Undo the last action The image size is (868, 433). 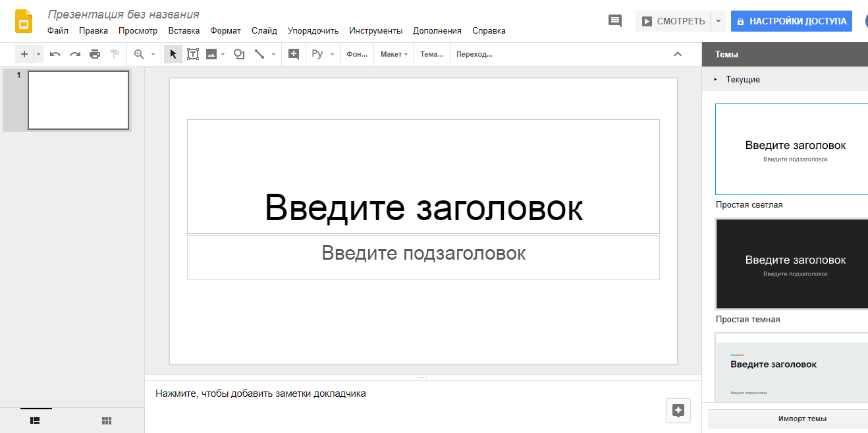click(x=55, y=54)
